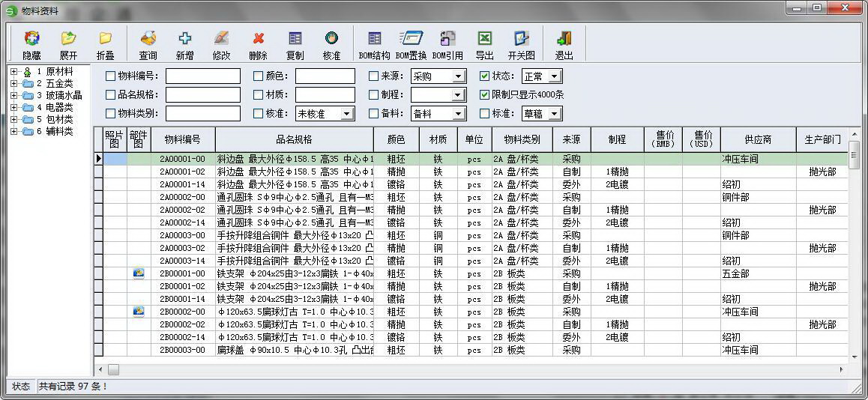This screenshot has height=400, width=868.
Task: Check the 品名规格 filter checkbox
Action: coord(111,94)
